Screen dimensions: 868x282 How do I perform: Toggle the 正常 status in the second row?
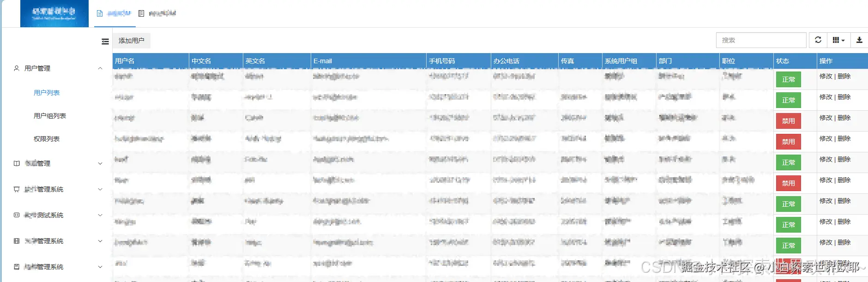coord(789,100)
